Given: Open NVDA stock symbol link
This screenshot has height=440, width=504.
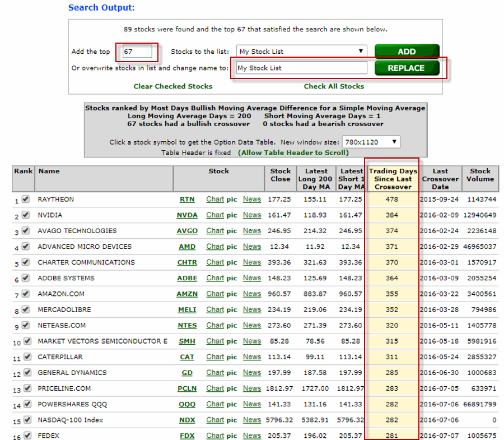Looking at the screenshot, I should point(187,215).
